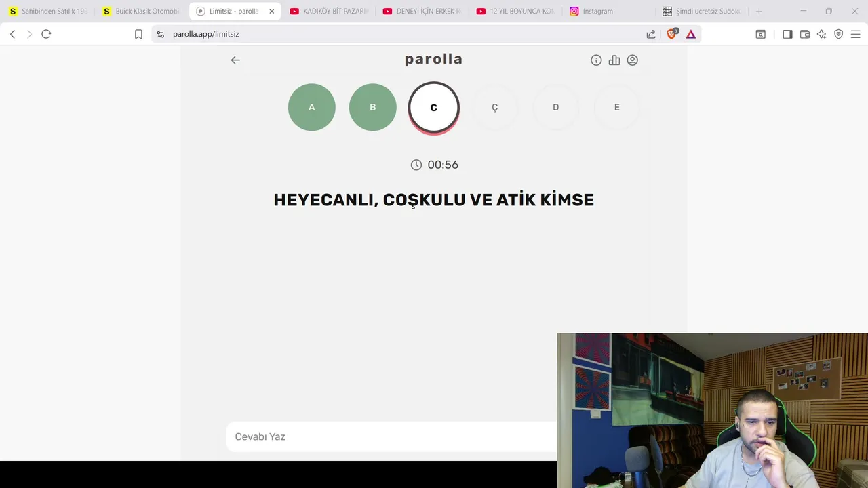Switch to the KADIKÖY BİT PAZARI tab
The image size is (868, 488).
[x=329, y=11]
